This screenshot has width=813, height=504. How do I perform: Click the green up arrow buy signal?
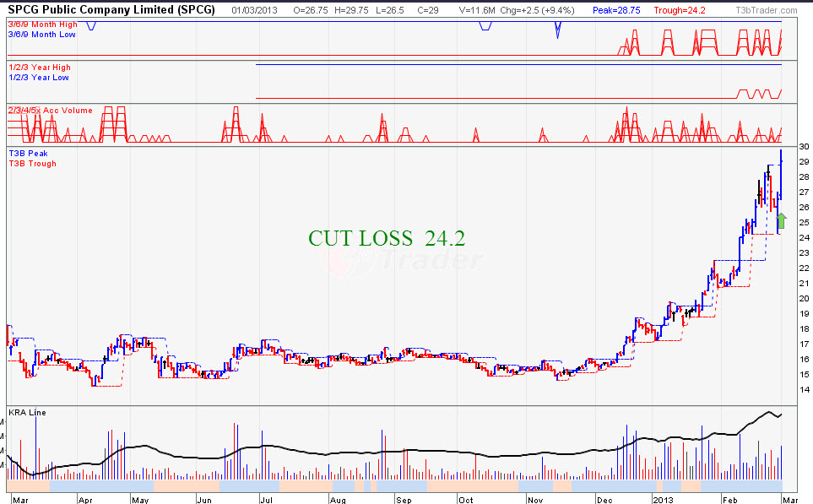[782, 221]
